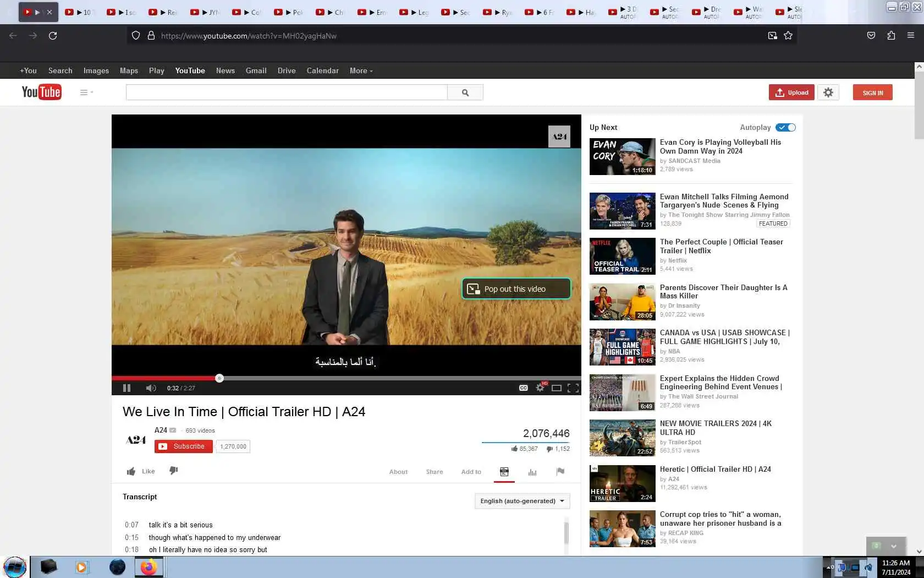Open the Statistics bar chart icon
This screenshot has width=924, height=578.
pyautogui.click(x=532, y=472)
